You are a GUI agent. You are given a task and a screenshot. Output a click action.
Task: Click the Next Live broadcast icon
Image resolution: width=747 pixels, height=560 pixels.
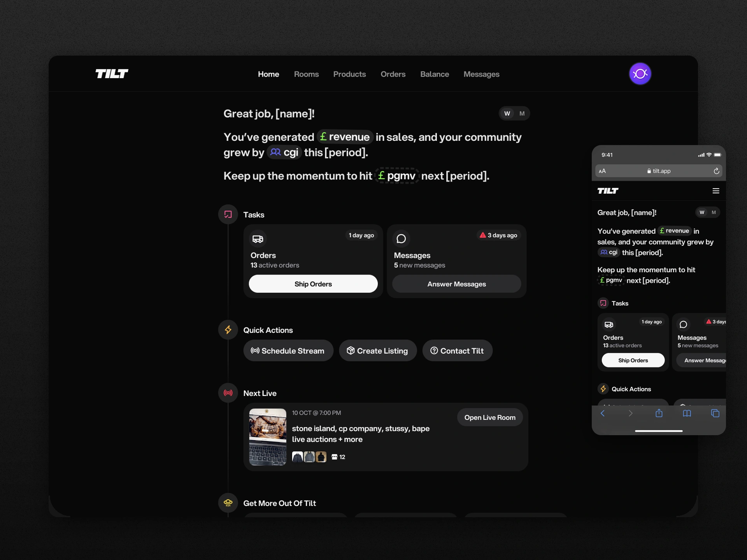228,393
